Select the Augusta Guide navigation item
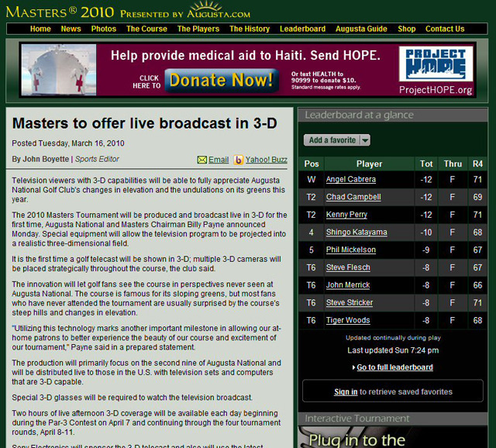The height and width of the screenshot is (448, 496). 361,29
